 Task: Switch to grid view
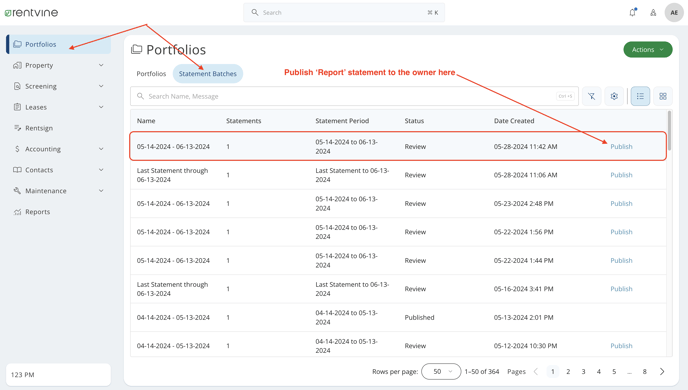pos(663,96)
